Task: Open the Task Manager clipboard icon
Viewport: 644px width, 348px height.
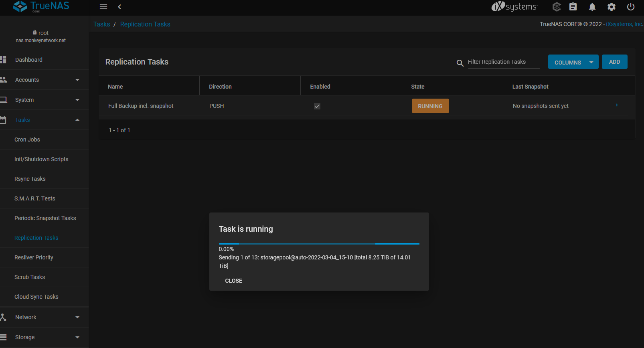Action: point(573,6)
